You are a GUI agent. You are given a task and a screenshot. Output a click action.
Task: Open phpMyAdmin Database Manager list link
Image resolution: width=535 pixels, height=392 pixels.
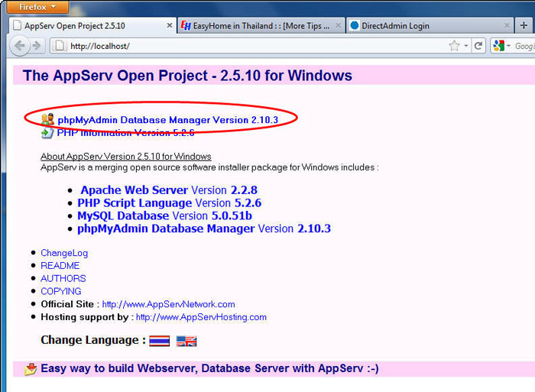tap(204, 228)
